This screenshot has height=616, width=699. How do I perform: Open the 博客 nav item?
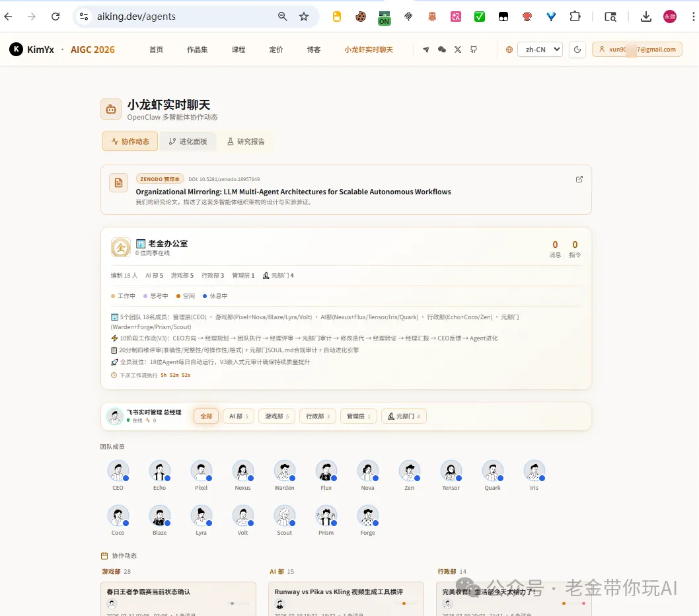click(313, 50)
